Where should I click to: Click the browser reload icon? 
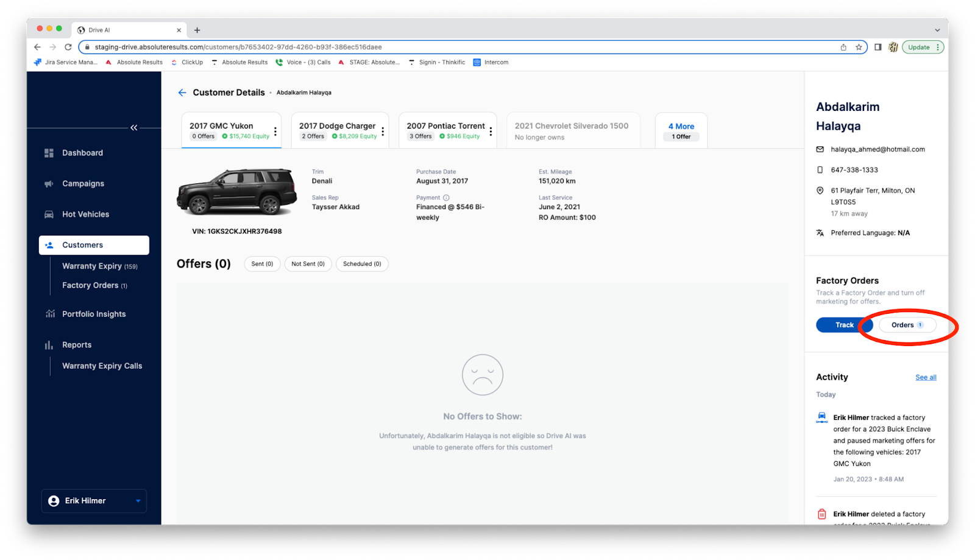68,47
